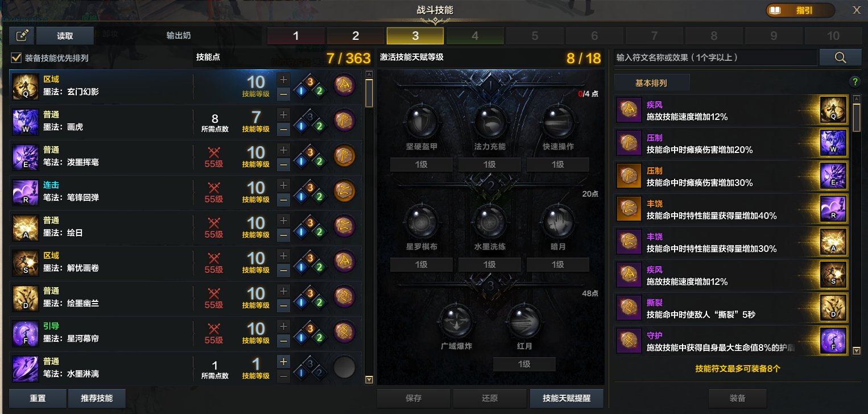
Task: Toggle 装备技能优先排列 checkbox
Action: [16, 58]
